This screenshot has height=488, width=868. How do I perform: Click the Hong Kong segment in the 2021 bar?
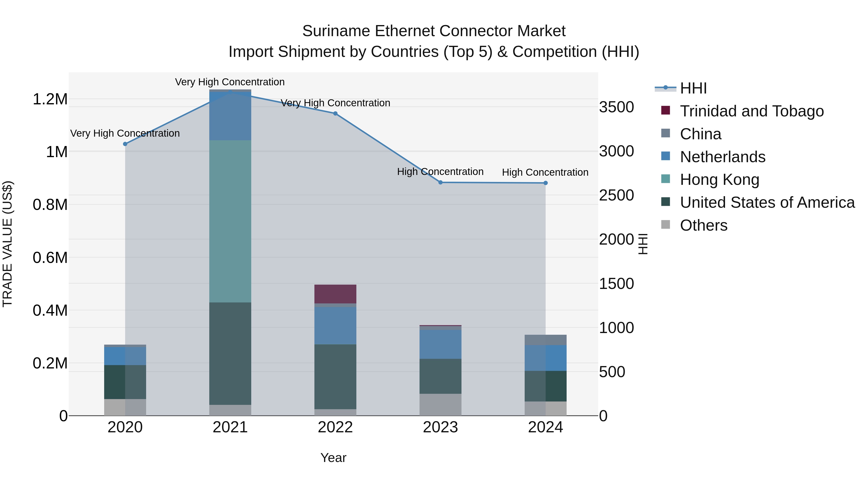point(230,221)
